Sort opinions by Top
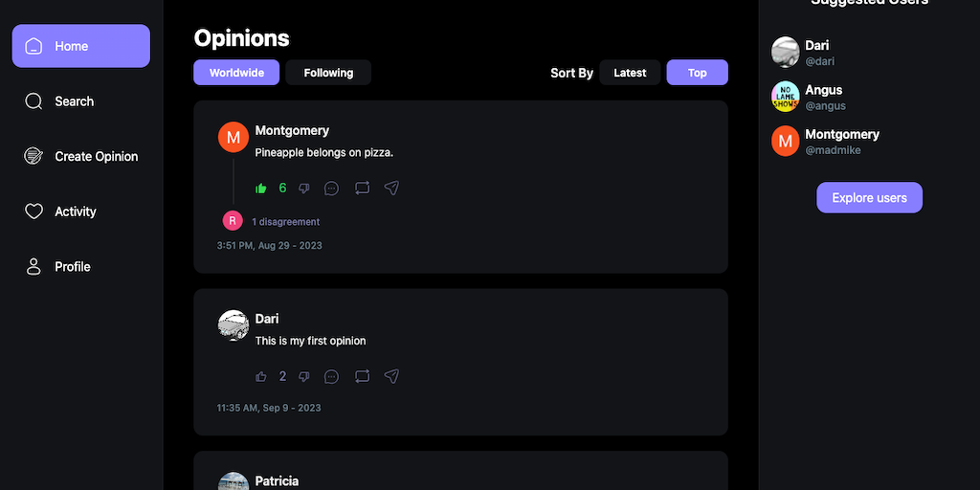This screenshot has width=980, height=490. click(697, 73)
